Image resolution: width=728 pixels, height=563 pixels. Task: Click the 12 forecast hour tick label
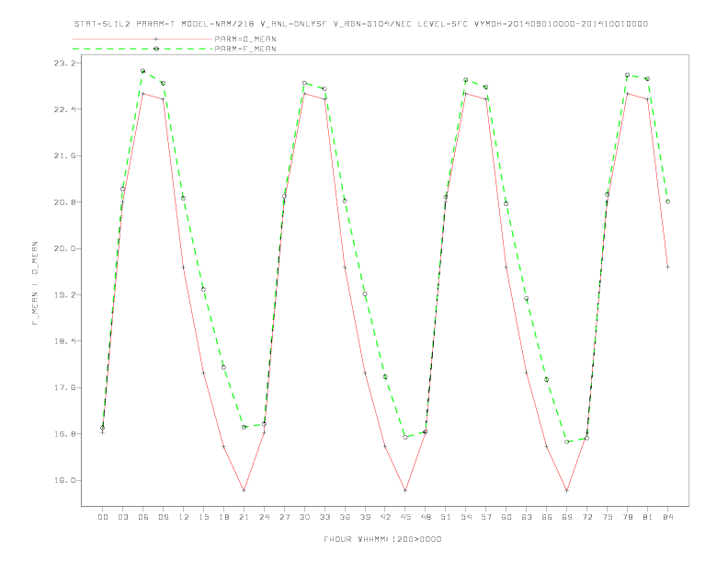[x=184, y=517]
